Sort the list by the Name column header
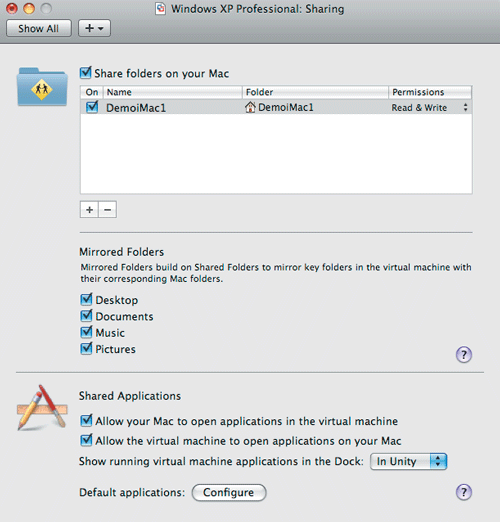This screenshot has height=522, width=500. click(x=173, y=92)
